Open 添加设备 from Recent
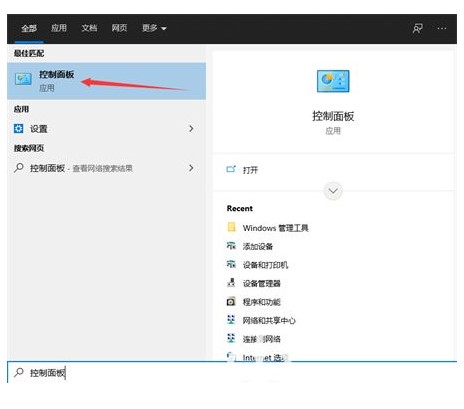Screen dimensions: 464x409 tap(258, 247)
